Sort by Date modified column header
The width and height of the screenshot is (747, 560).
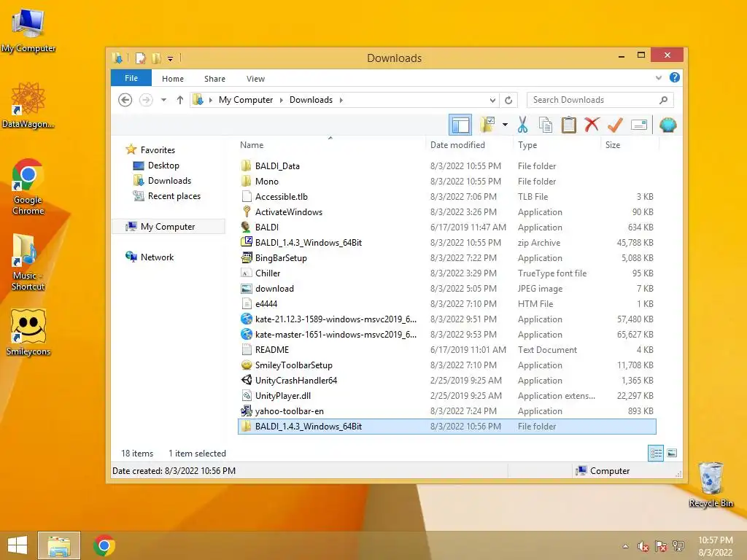[x=469, y=145]
